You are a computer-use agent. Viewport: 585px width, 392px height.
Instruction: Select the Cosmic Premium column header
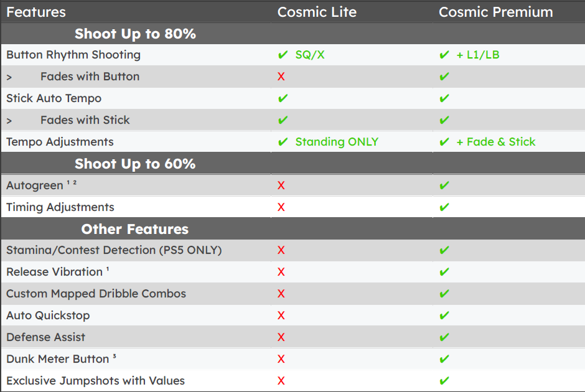coord(495,12)
